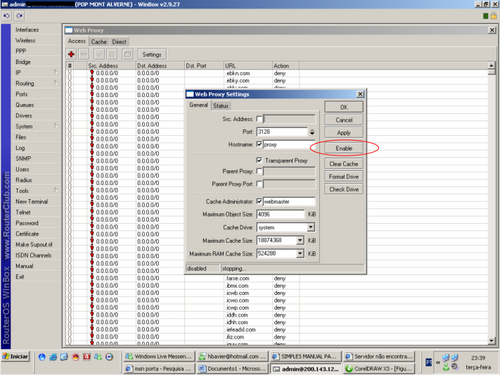Viewport: 500px width, 375px height.
Task: Click the redo arrow in top toolbar
Action: tap(19, 16)
